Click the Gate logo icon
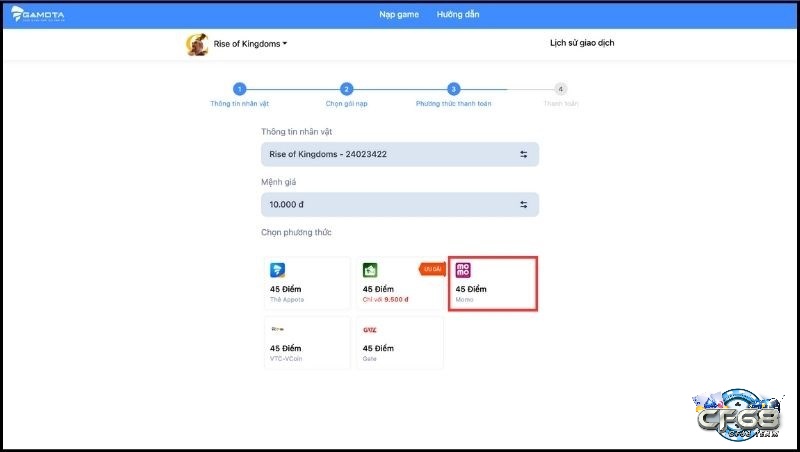 click(370, 330)
